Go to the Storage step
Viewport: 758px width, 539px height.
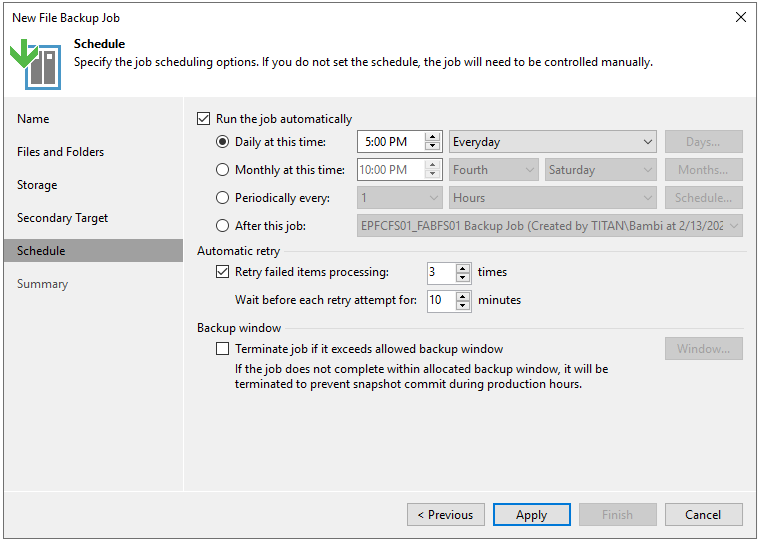[x=37, y=185]
